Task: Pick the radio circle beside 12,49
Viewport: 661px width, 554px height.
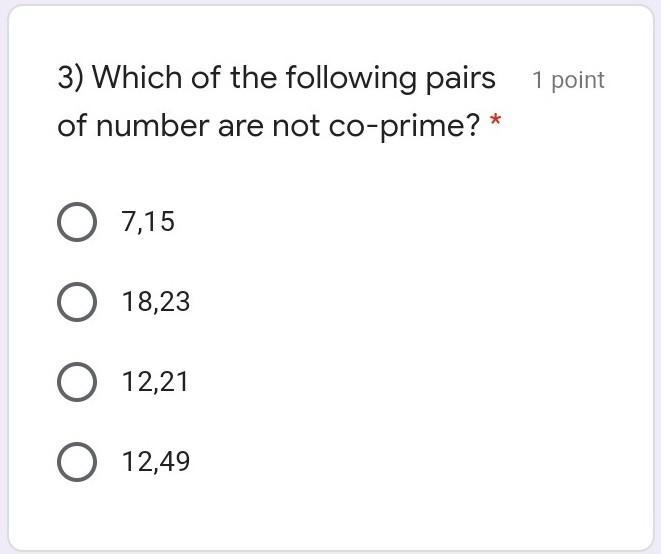Action: (x=77, y=462)
